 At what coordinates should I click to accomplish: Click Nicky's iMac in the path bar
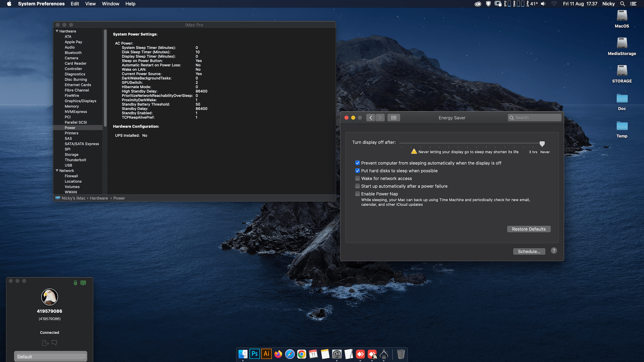point(73,198)
